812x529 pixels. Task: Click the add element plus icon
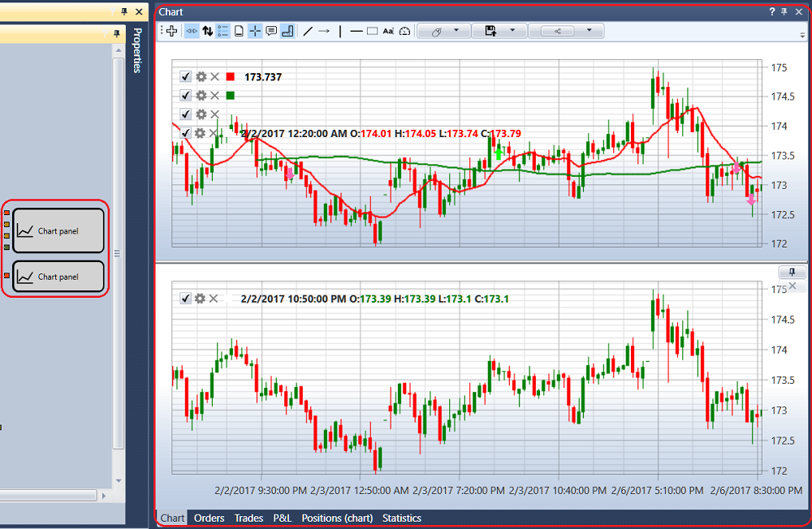click(x=172, y=31)
